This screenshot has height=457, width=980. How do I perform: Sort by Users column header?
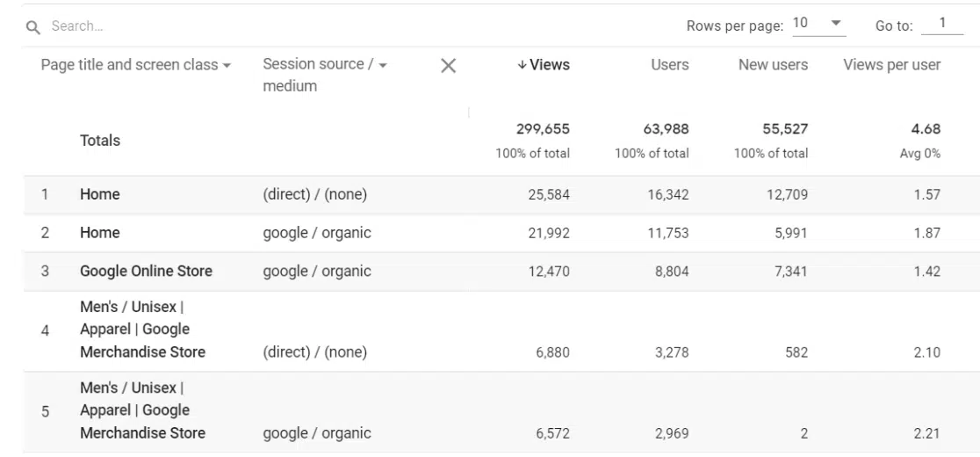[669, 66]
